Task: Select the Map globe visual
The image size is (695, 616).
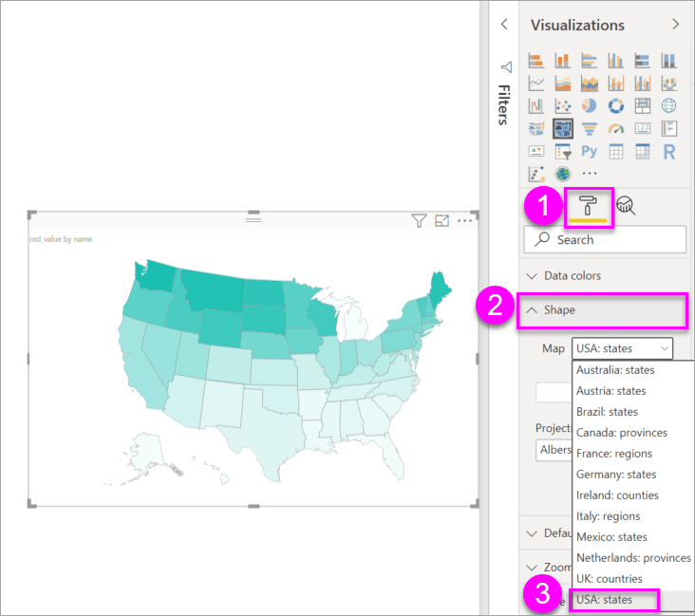Action: click(x=668, y=105)
